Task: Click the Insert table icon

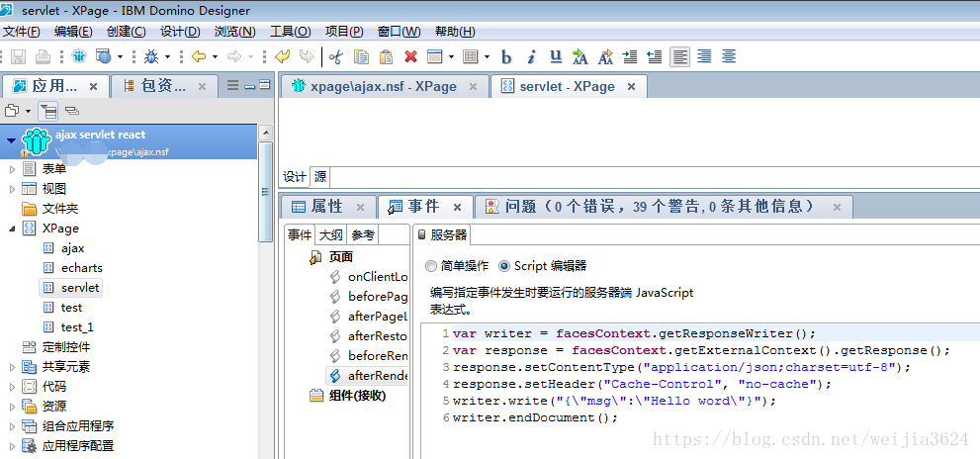Action: (470, 57)
